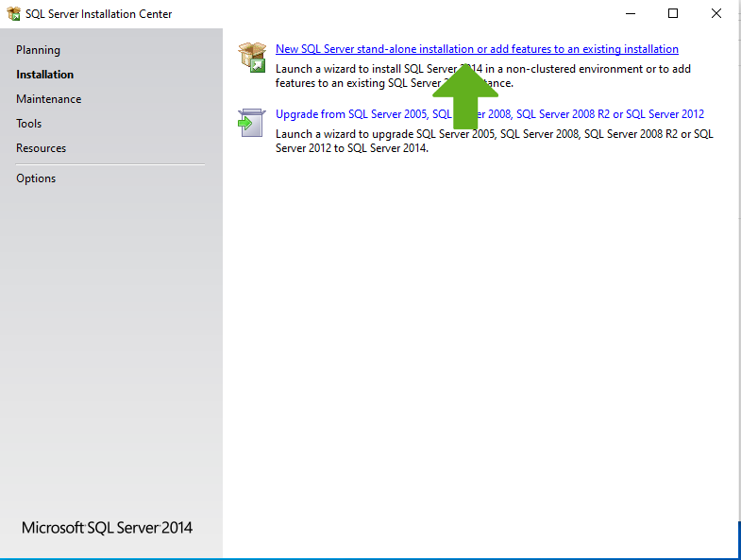Minimize the SQL Server Installation Center window

630,13
